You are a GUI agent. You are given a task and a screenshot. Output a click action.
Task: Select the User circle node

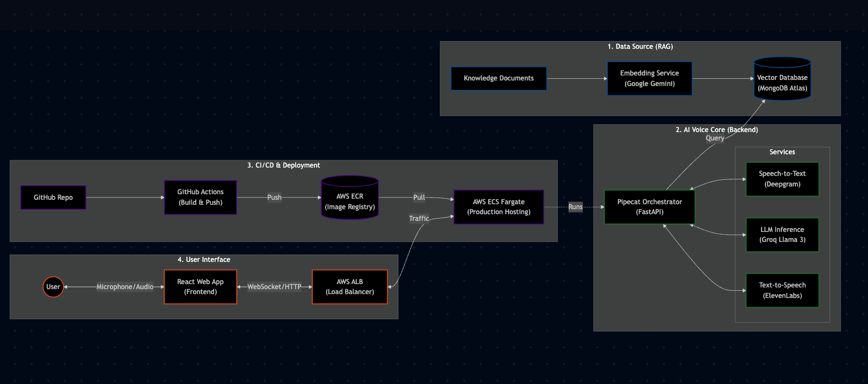tap(53, 287)
